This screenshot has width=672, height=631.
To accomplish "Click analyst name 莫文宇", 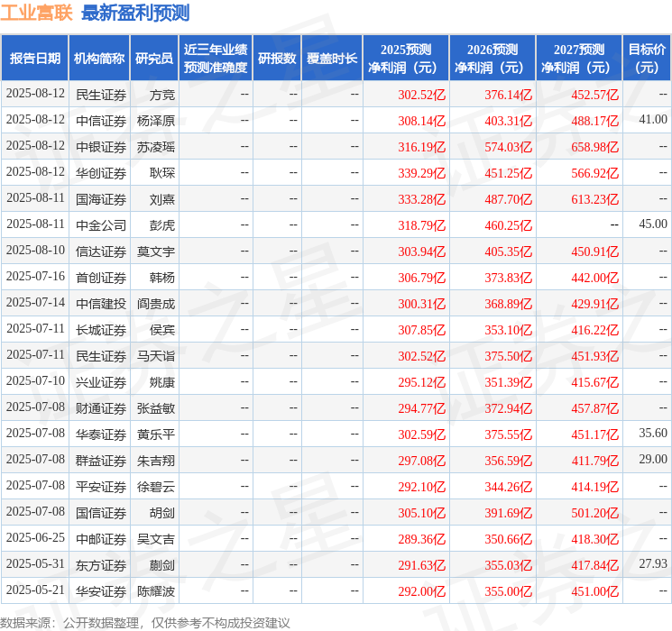I will coord(156,251).
